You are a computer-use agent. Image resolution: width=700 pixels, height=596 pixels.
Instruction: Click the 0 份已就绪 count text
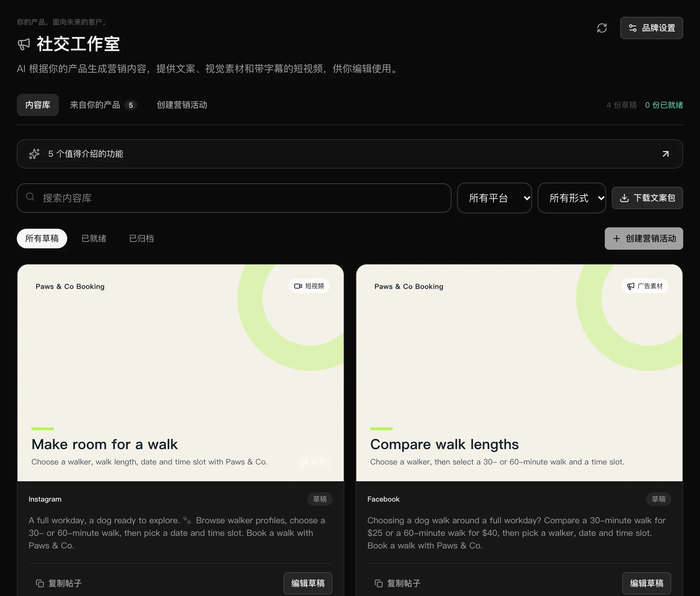(664, 105)
